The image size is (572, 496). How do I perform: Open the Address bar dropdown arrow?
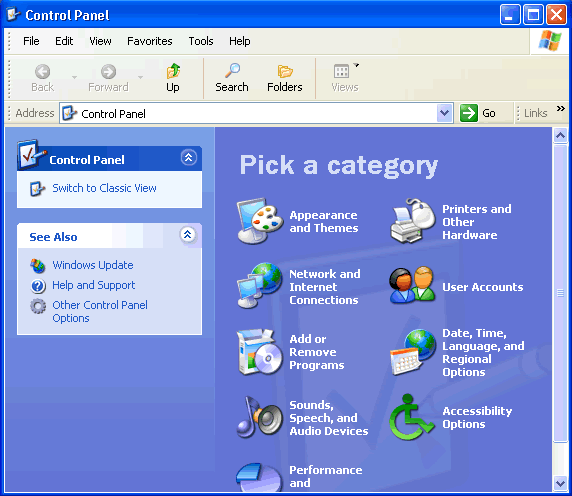(x=444, y=113)
